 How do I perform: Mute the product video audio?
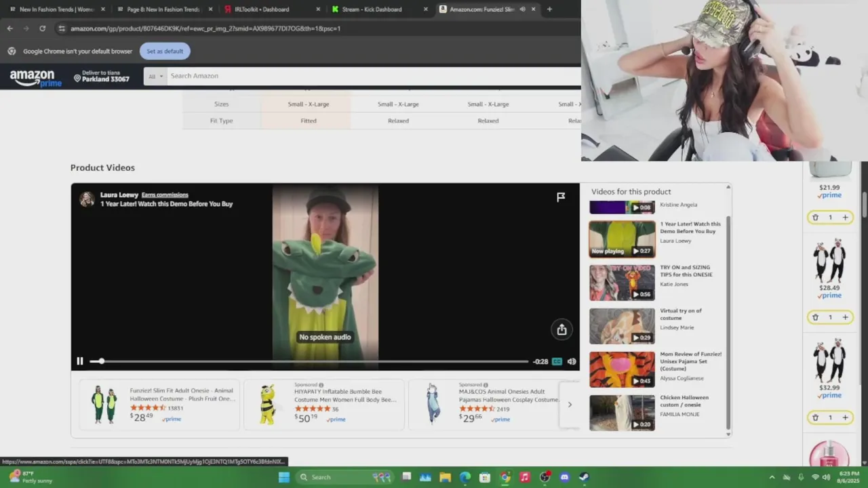click(572, 361)
